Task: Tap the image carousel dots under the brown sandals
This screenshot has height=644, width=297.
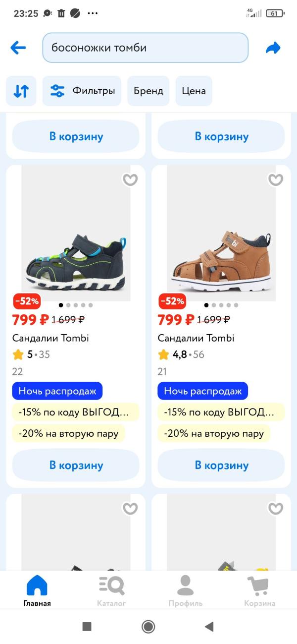Action: 221,305
